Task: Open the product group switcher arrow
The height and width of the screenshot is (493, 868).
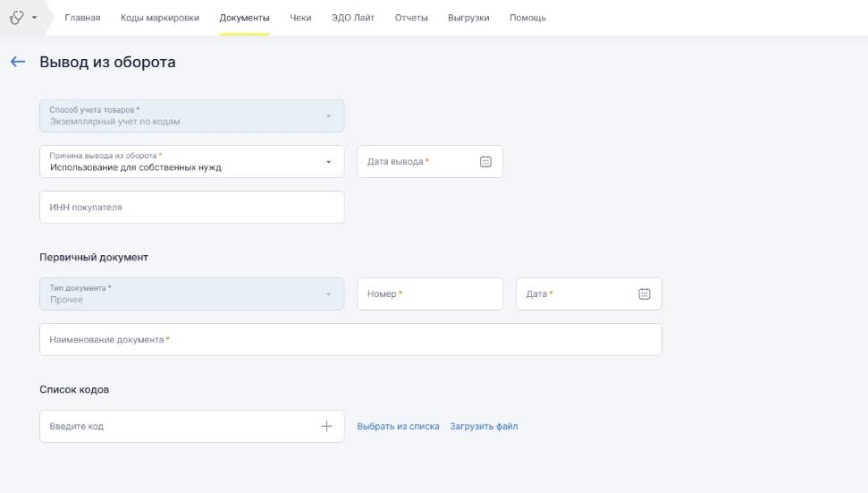Action: click(x=34, y=18)
